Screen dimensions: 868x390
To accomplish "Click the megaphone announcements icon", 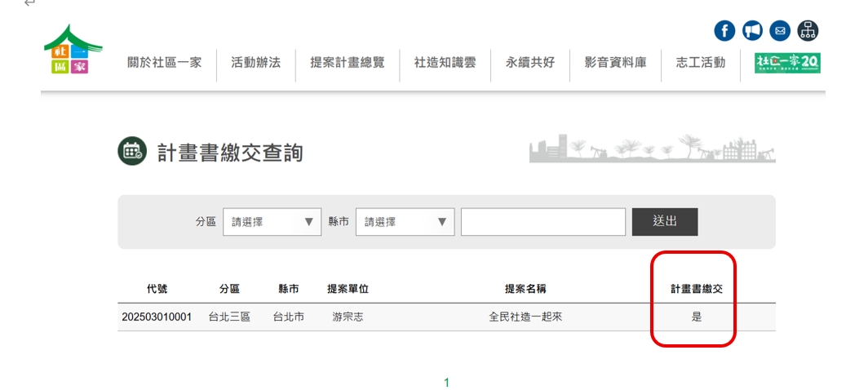I will [x=751, y=31].
